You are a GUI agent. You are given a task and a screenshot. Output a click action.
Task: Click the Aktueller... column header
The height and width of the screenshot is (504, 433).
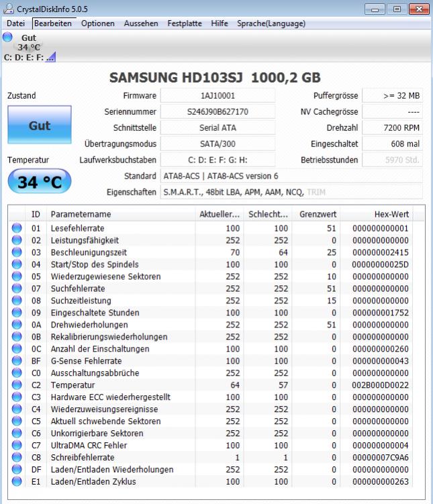[220, 214]
